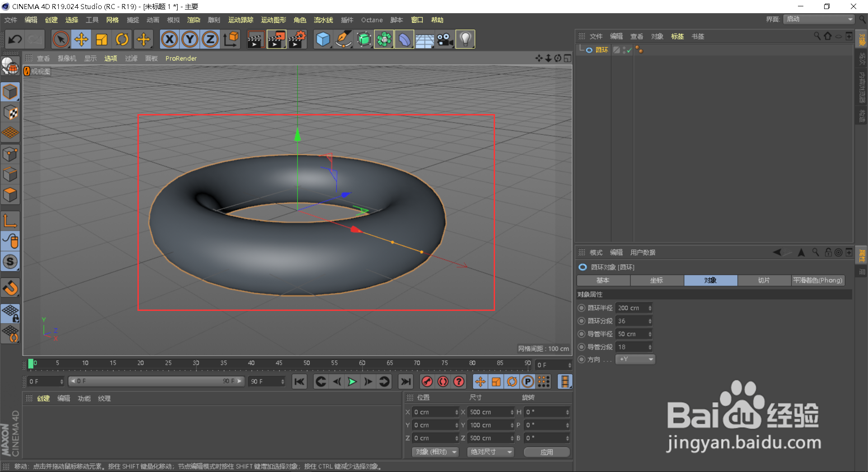868x472 pixels.
Task: Open viewport ProRender menu
Action: pyautogui.click(x=181, y=58)
